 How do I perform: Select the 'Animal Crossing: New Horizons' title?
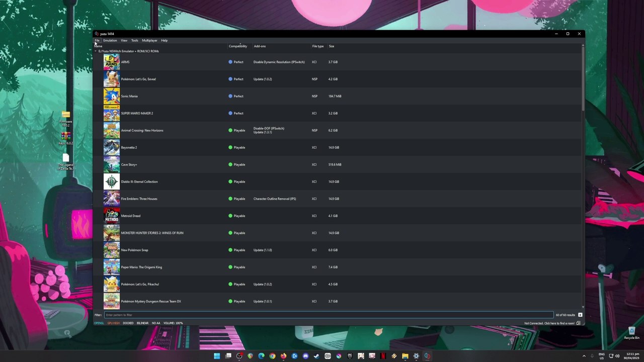tap(142, 130)
